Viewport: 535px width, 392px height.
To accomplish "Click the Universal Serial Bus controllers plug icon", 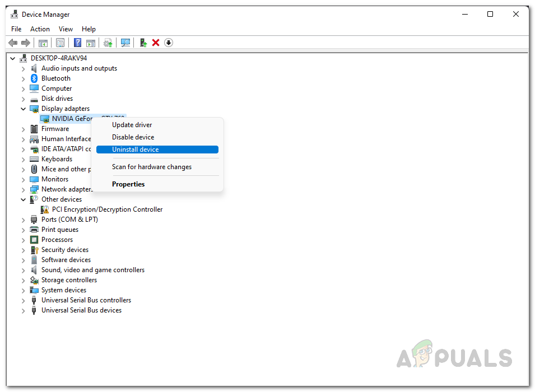I will tap(34, 300).
